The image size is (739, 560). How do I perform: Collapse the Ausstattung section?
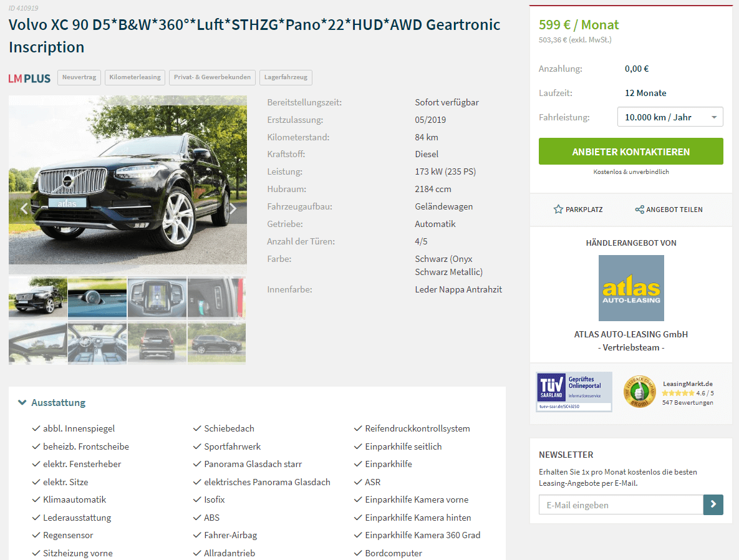pyautogui.click(x=52, y=403)
